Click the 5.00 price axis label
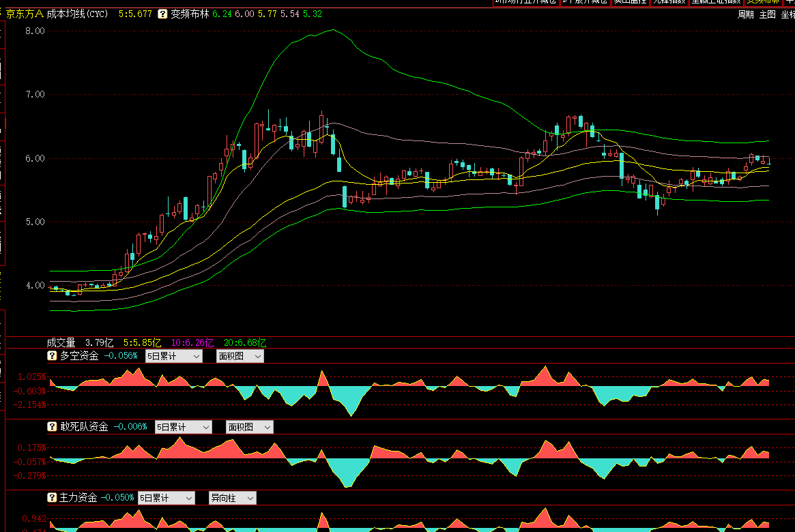 click(x=35, y=222)
